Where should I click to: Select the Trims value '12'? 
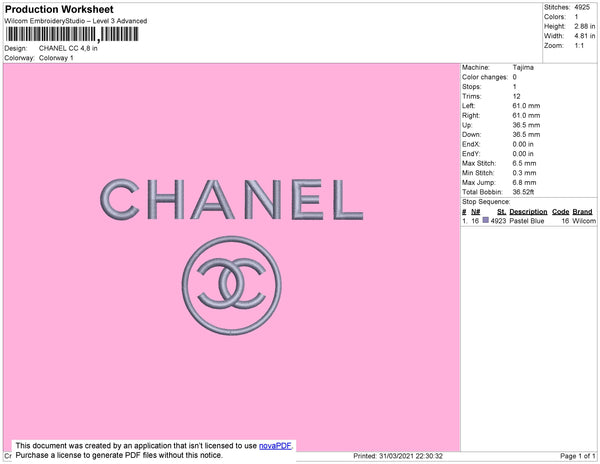[x=517, y=96]
